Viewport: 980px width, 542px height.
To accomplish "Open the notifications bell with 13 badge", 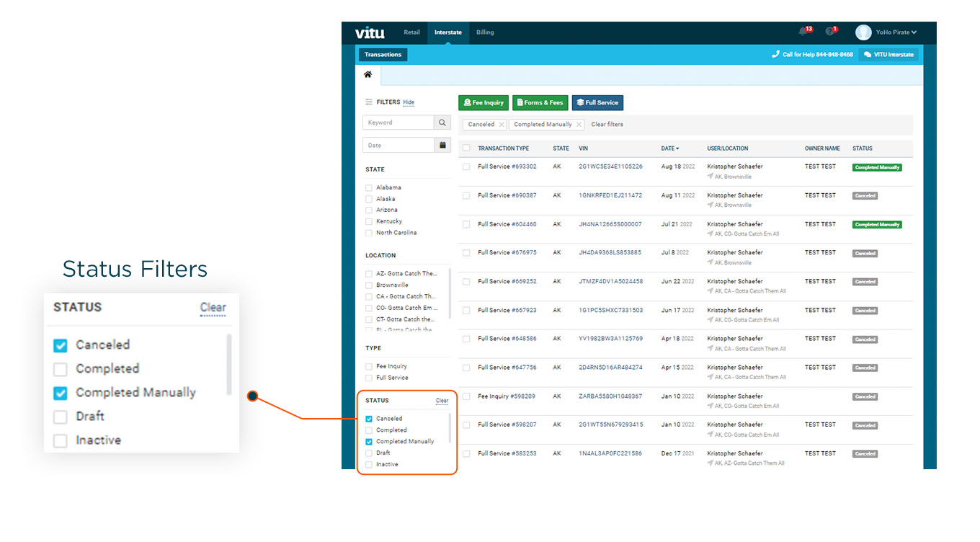I will [x=804, y=32].
